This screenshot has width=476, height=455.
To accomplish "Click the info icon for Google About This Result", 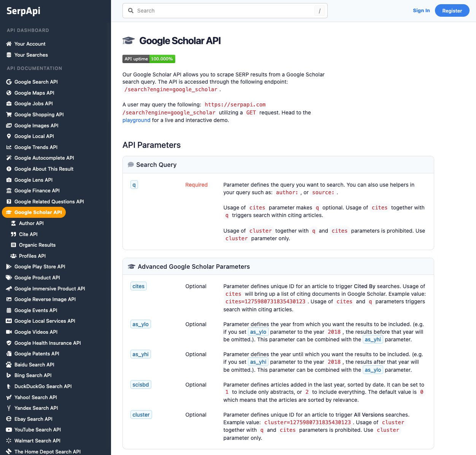I will tap(9, 169).
